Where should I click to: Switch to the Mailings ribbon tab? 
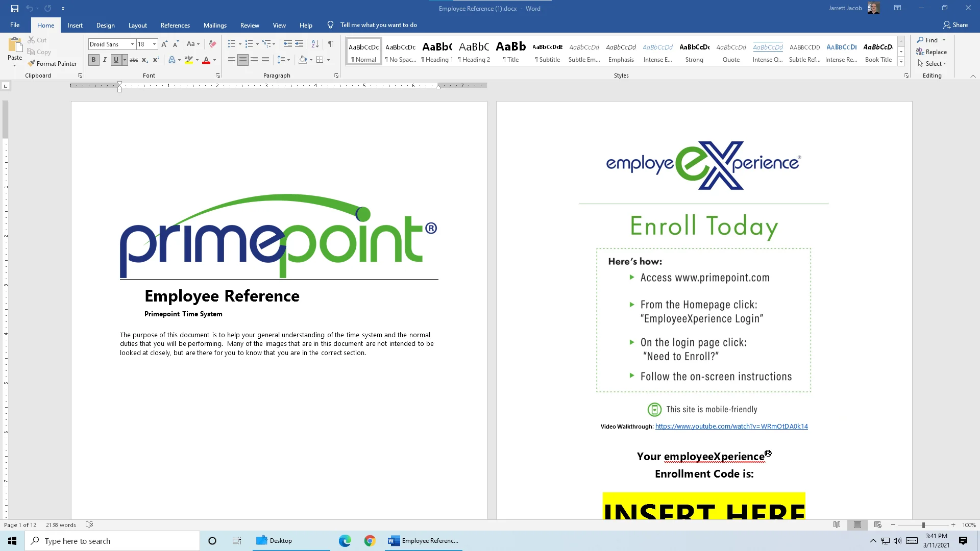(215, 25)
